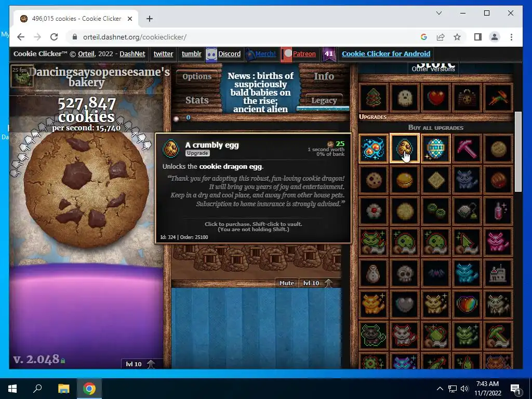Show hidden system tray icons

tap(440, 389)
